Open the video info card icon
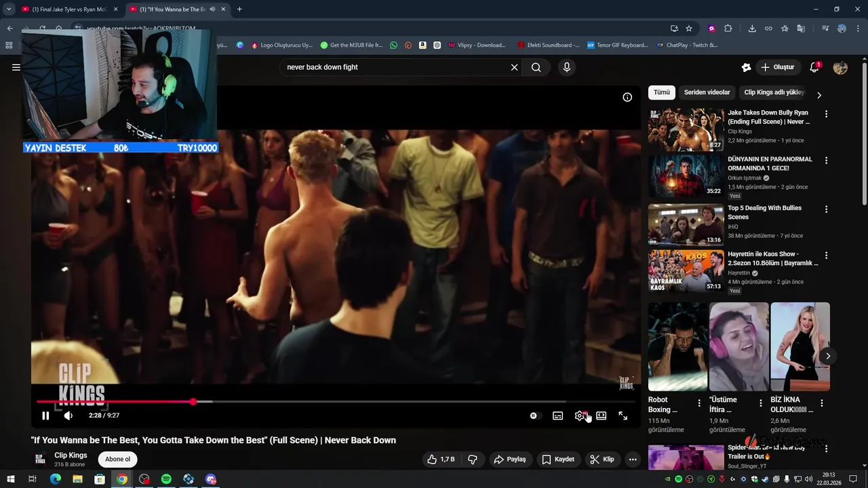 coord(627,97)
